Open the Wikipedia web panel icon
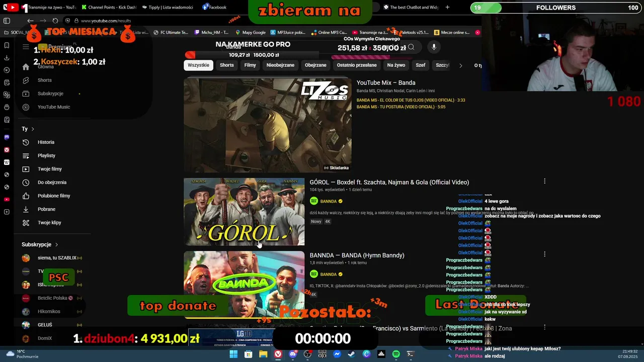The width and height of the screenshot is (644, 362). (x=7, y=162)
